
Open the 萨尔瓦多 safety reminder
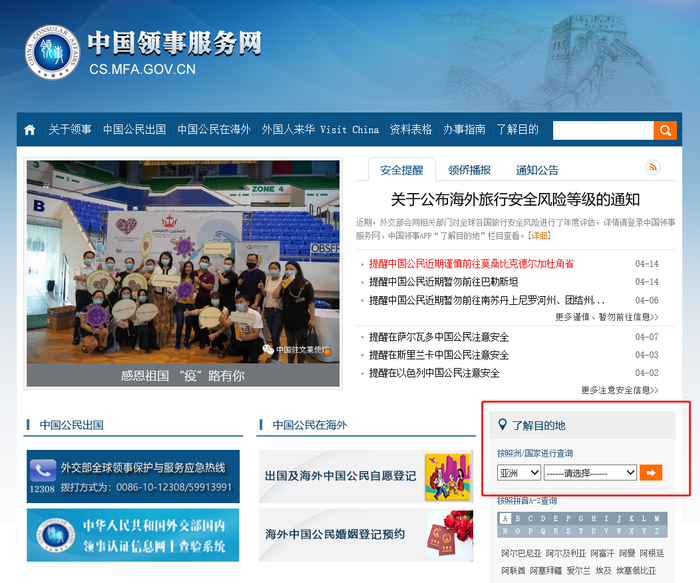tap(439, 337)
